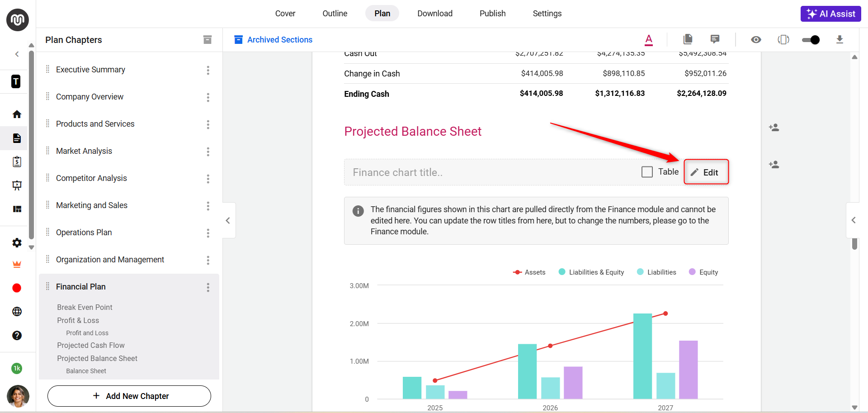Toggle the Liabilities legend item
Image resolution: width=868 pixels, height=413 pixels.
pyautogui.click(x=656, y=272)
